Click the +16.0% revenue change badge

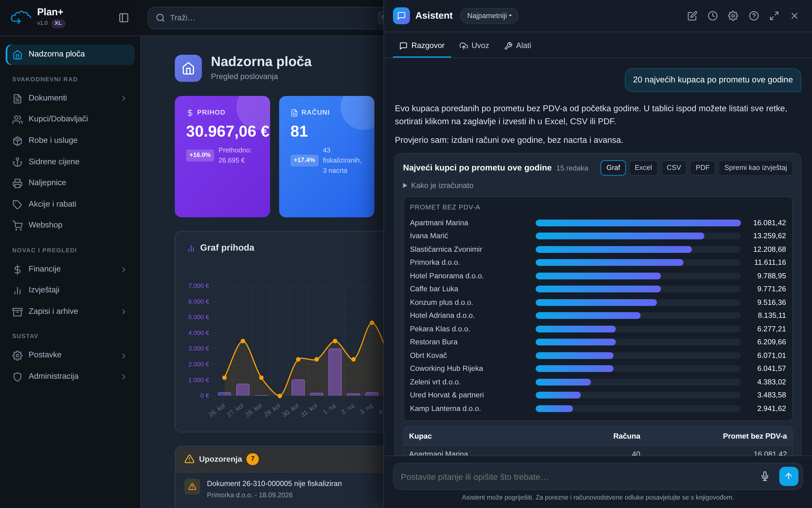pos(200,155)
